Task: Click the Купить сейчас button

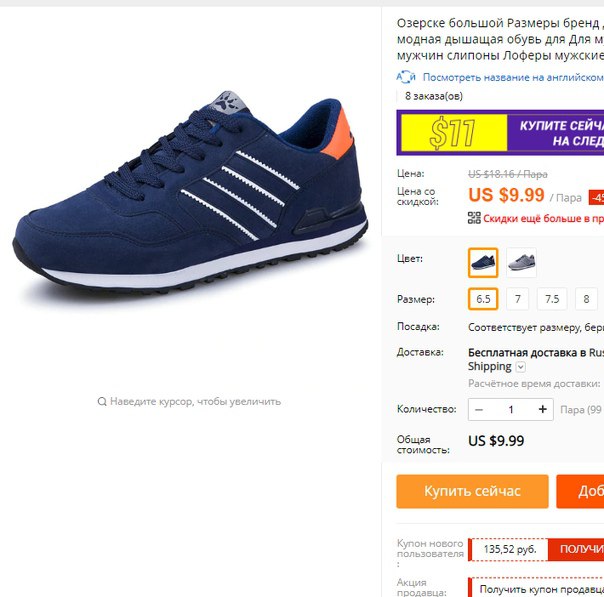Action: (472, 491)
